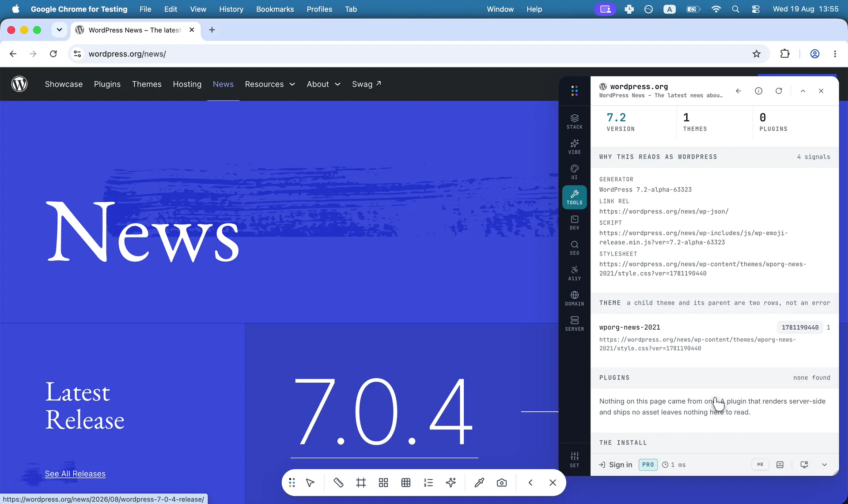The width and height of the screenshot is (848, 504).
Task: Click the WordPress logo home link
Action: pos(19,84)
